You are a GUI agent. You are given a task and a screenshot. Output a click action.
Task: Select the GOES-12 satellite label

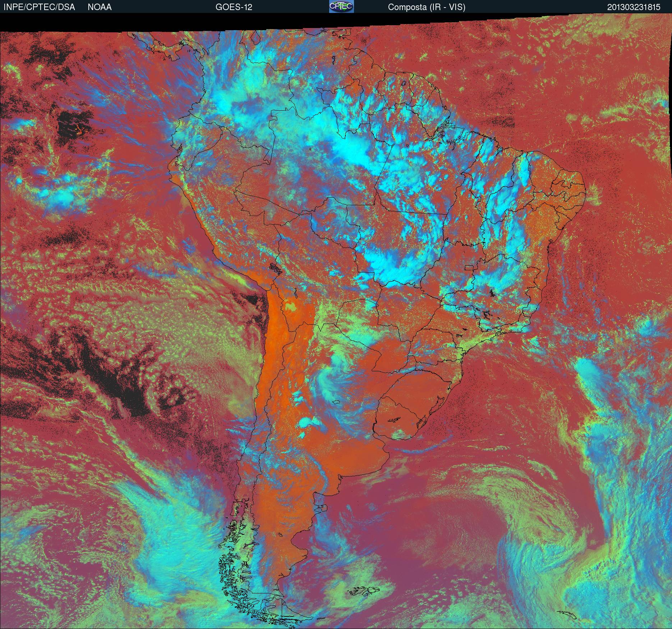pyautogui.click(x=234, y=7)
